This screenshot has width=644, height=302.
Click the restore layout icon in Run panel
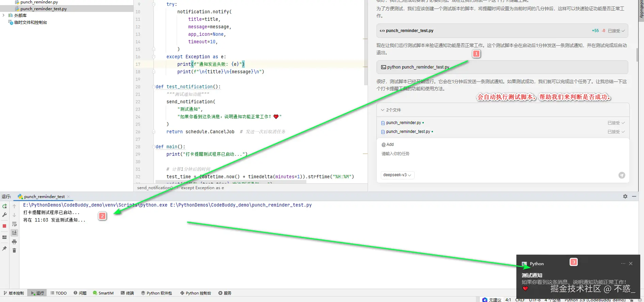[4, 237]
